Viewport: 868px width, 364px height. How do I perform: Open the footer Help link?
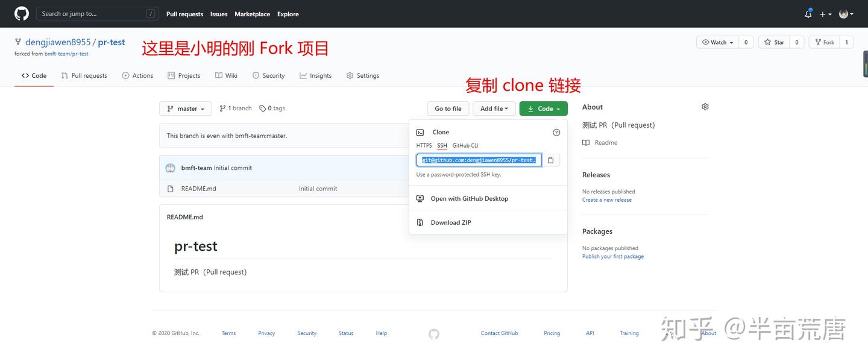[382, 333]
